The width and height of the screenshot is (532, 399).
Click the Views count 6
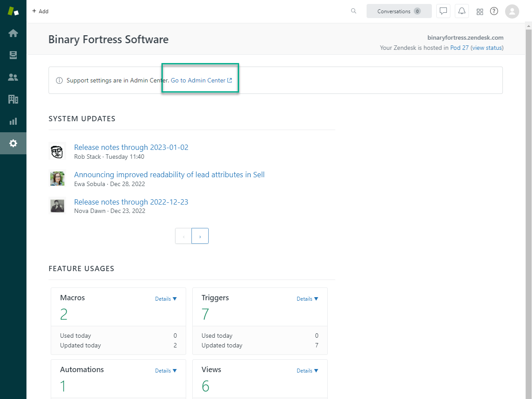[x=206, y=386]
